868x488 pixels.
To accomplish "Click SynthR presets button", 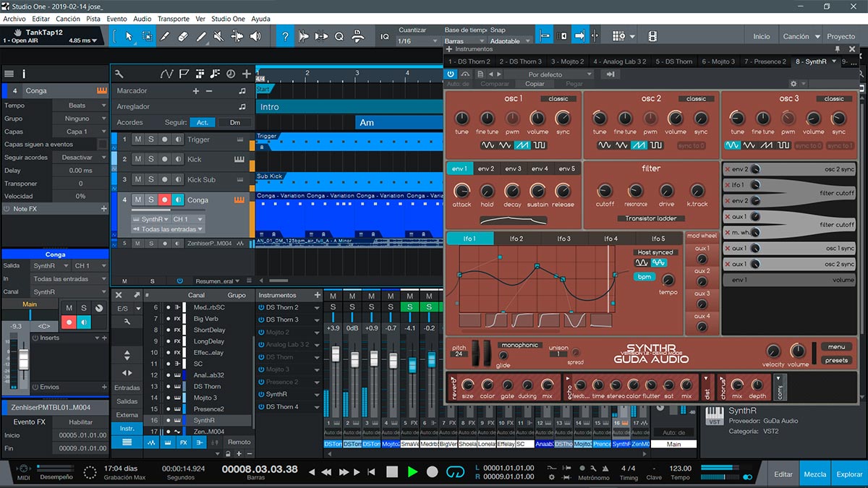I will click(x=836, y=360).
